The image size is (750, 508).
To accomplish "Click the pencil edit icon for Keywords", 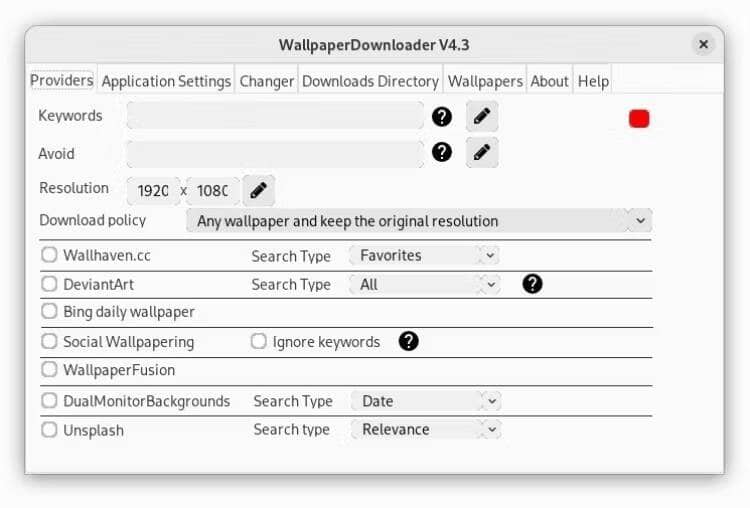I will (x=482, y=116).
